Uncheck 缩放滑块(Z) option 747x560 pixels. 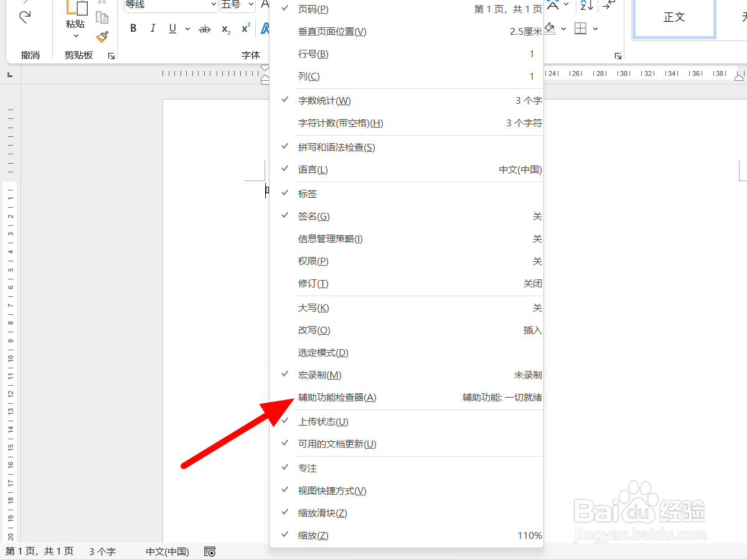pos(406,513)
